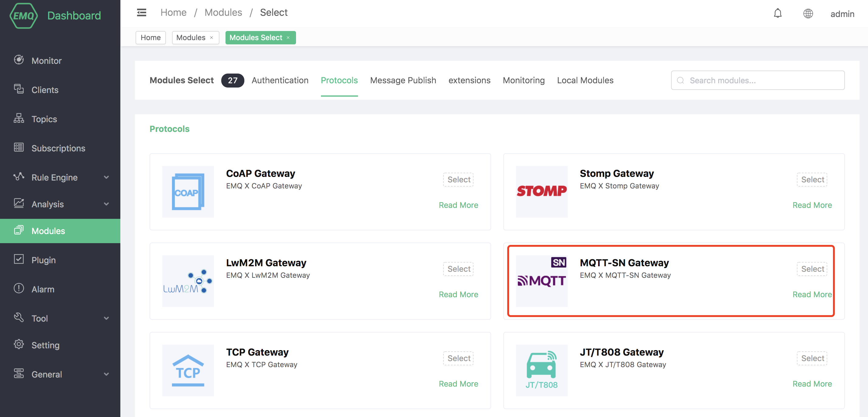Image resolution: width=868 pixels, height=417 pixels.
Task: Select the JT/T808 Gateway module
Action: (812, 358)
